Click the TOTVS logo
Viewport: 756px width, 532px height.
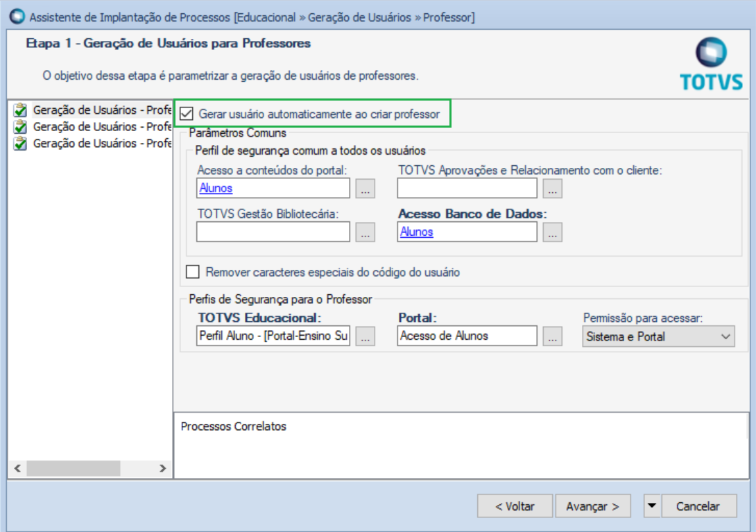711,64
